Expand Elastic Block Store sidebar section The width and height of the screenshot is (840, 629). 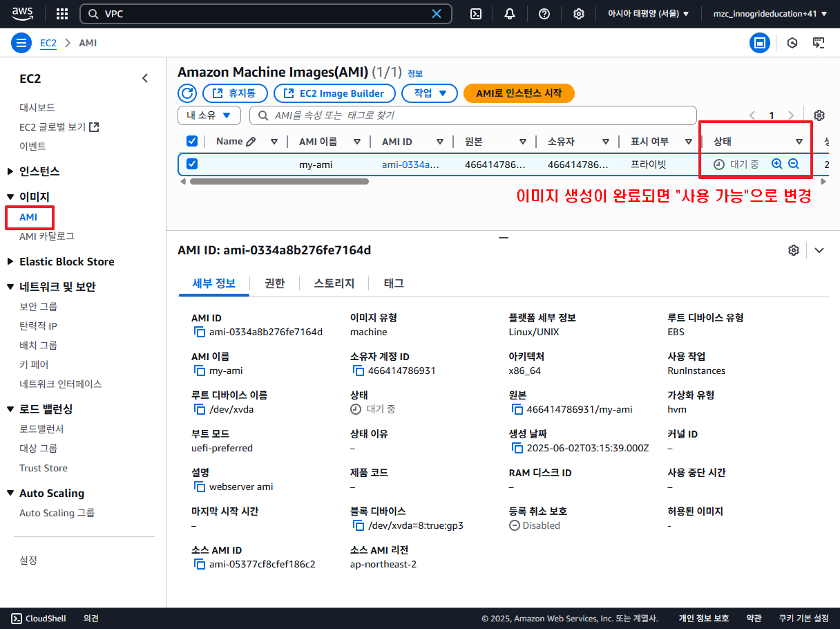coord(10,261)
